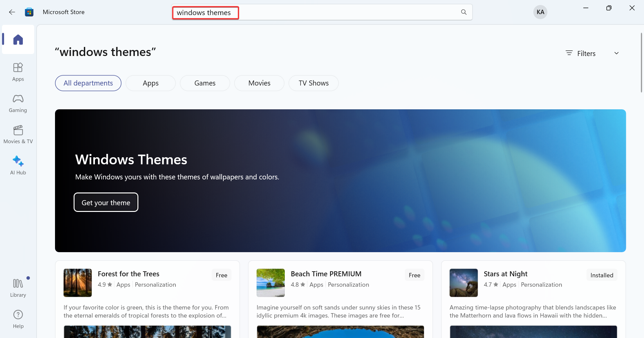Close the Microsoft Store window
Screen dimensions: 644x338
(x=632, y=8)
